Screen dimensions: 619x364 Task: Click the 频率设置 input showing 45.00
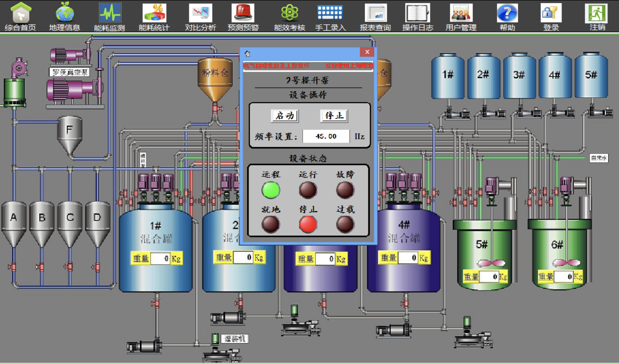pyautogui.click(x=326, y=136)
